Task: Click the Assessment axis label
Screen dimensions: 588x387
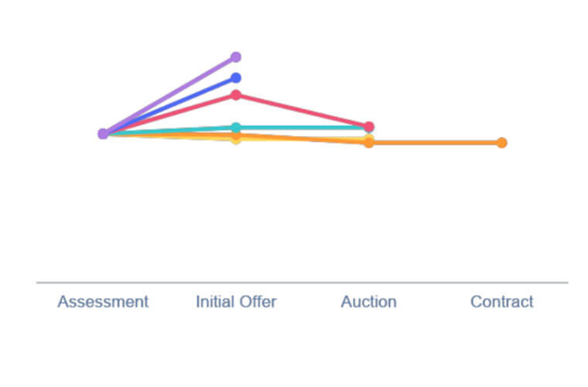Action: 103,302
